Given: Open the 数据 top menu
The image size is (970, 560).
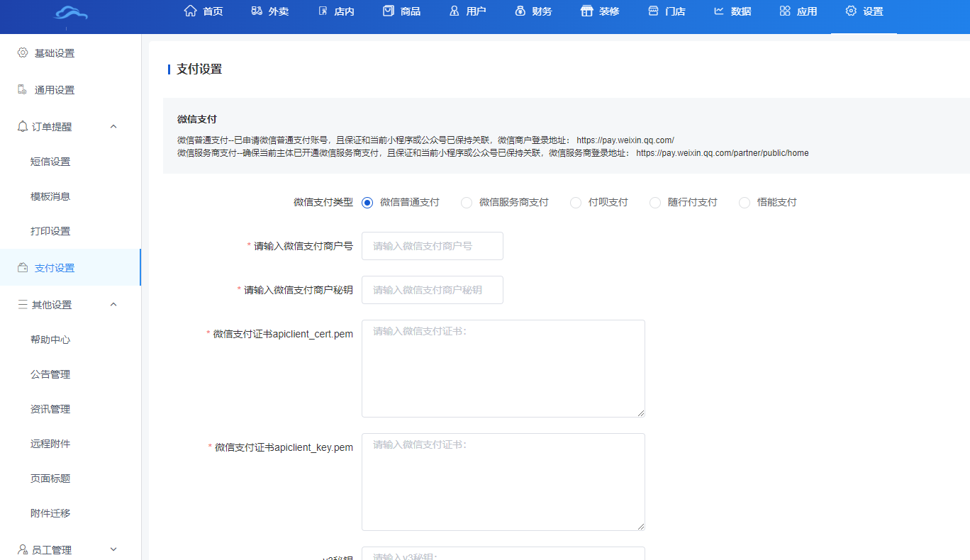Looking at the screenshot, I should pyautogui.click(x=732, y=11).
